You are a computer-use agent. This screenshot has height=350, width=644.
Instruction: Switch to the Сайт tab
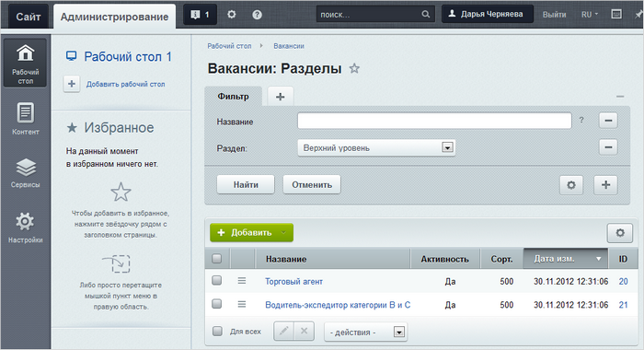pos(29,17)
